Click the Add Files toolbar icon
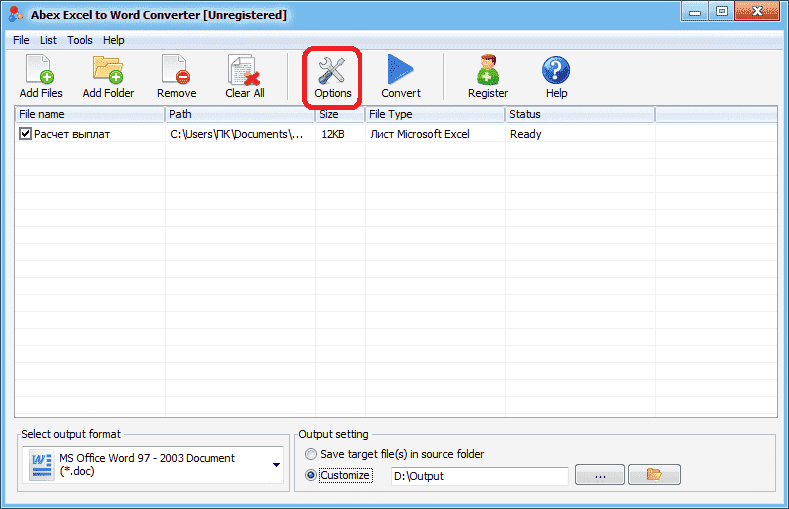Viewport: 789px width, 509px height. 40,69
